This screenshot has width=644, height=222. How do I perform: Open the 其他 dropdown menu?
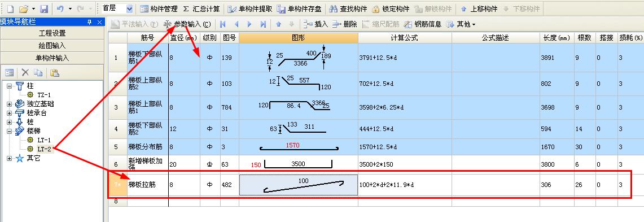coord(461,24)
